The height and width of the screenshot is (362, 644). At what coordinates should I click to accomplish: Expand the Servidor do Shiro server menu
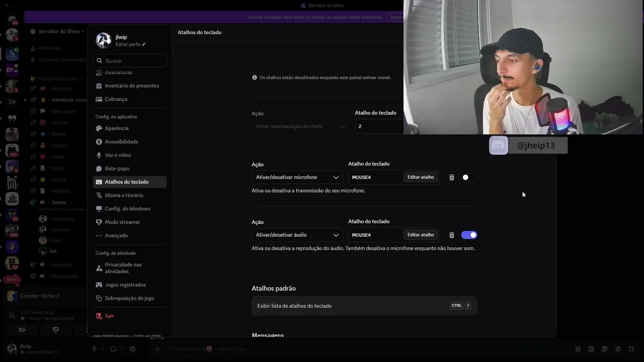pos(59,31)
